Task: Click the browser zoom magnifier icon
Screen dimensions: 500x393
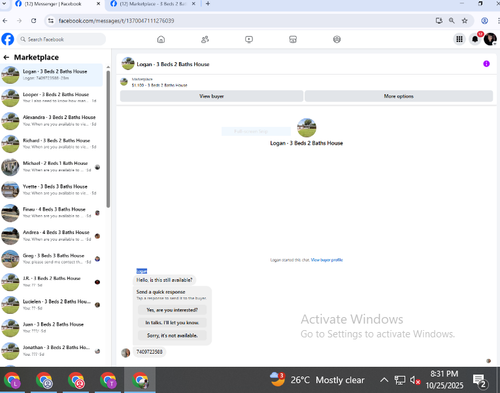Action: coord(452,21)
